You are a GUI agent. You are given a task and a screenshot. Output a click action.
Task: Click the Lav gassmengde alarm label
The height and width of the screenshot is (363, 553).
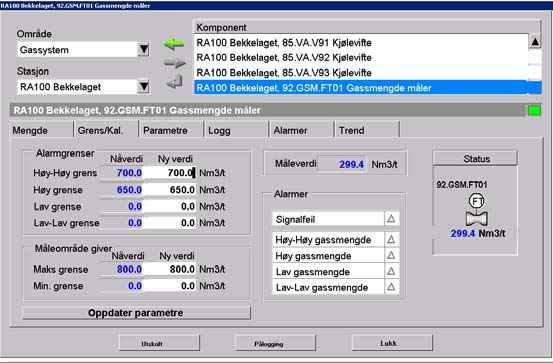click(x=312, y=272)
